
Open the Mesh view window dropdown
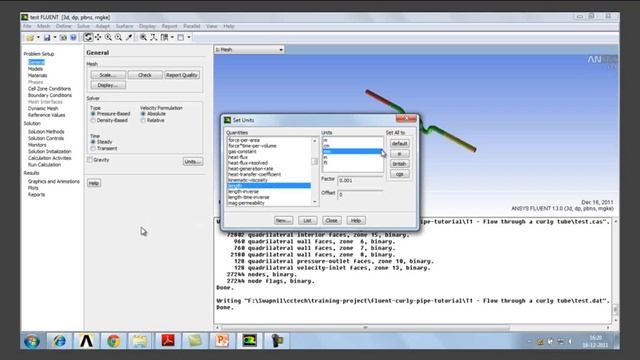point(249,49)
